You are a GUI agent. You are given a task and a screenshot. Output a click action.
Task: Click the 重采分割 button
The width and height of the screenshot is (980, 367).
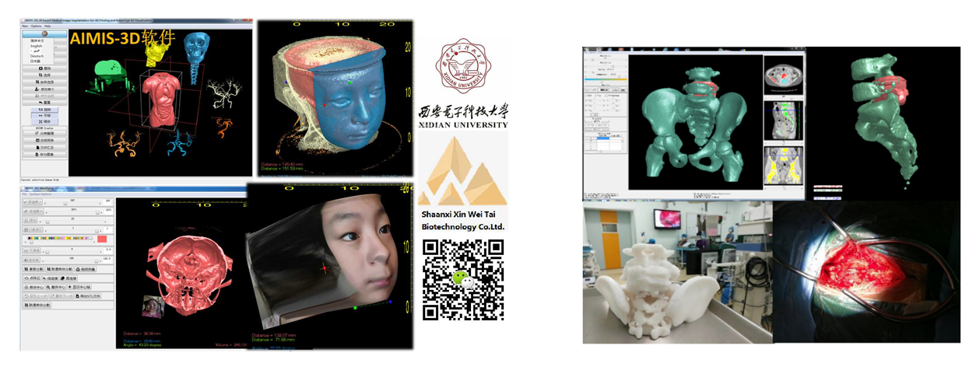(33, 269)
